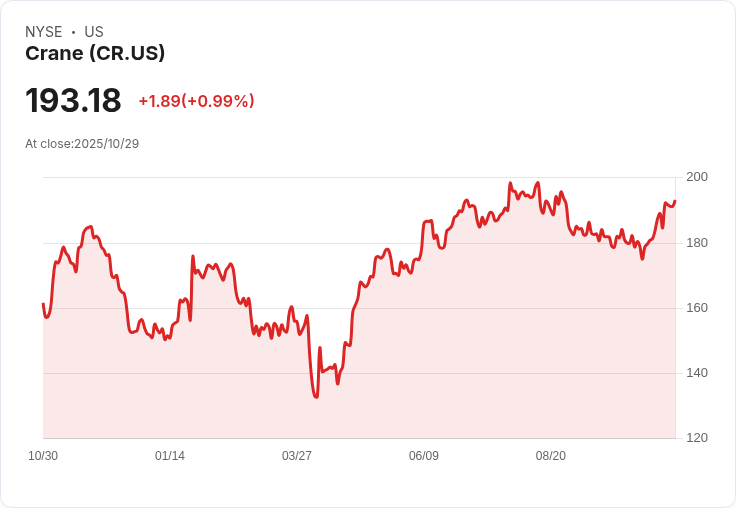
Task: Click the Crane (CR.US) stock title
Action: click(95, 54)
